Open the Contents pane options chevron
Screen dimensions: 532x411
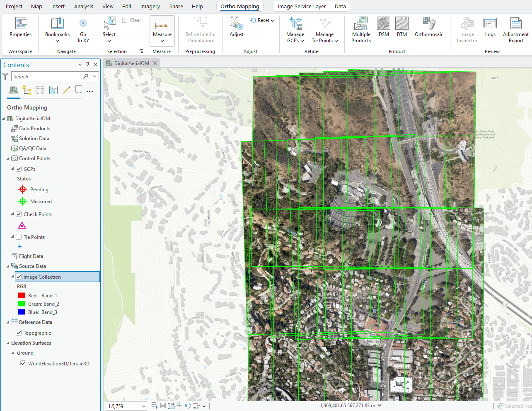pos(80,64)
